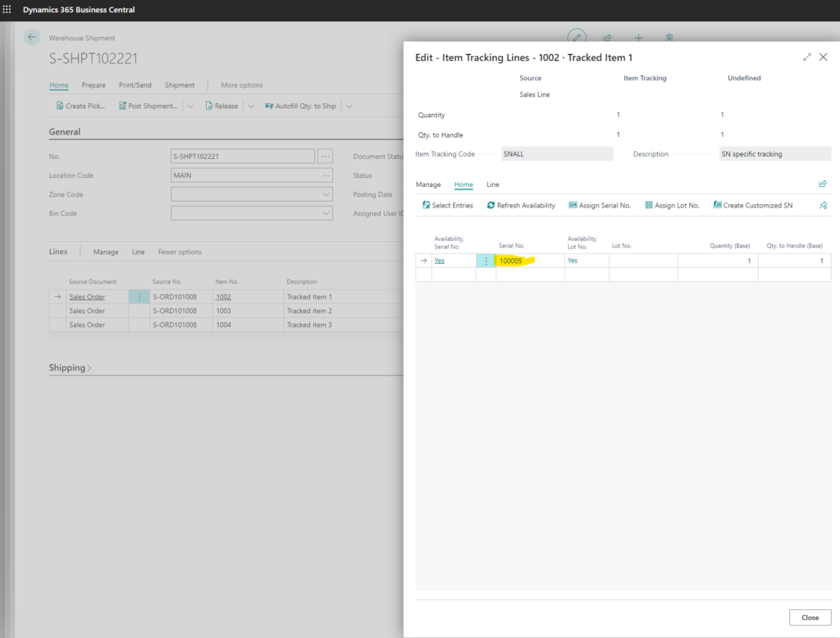This screenshot has height=638, width=840.
Task: Click the Sales Order link in first row
Action: tap(87, 297)
